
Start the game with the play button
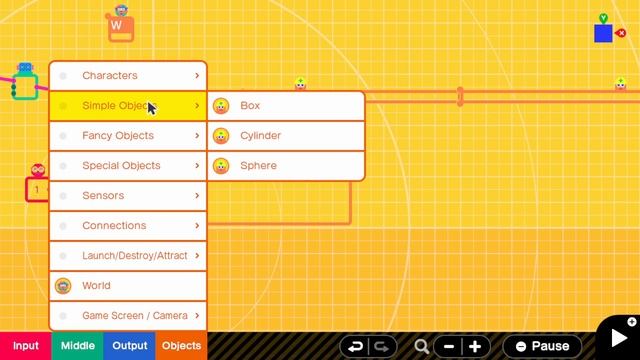tap(620, 338)
